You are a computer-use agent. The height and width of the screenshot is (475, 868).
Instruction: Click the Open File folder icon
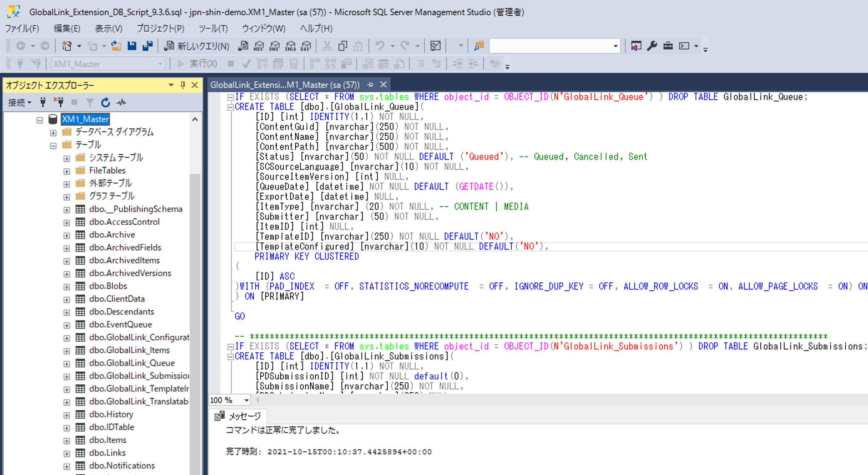pos(116,46)
